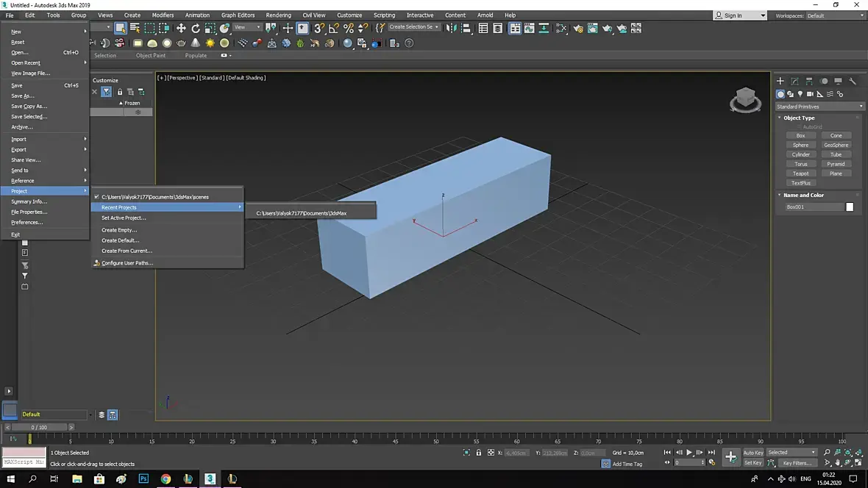Open the Modify panel tab icon
Viewport: 868px width, 488px height.
(x=794, y=82)
